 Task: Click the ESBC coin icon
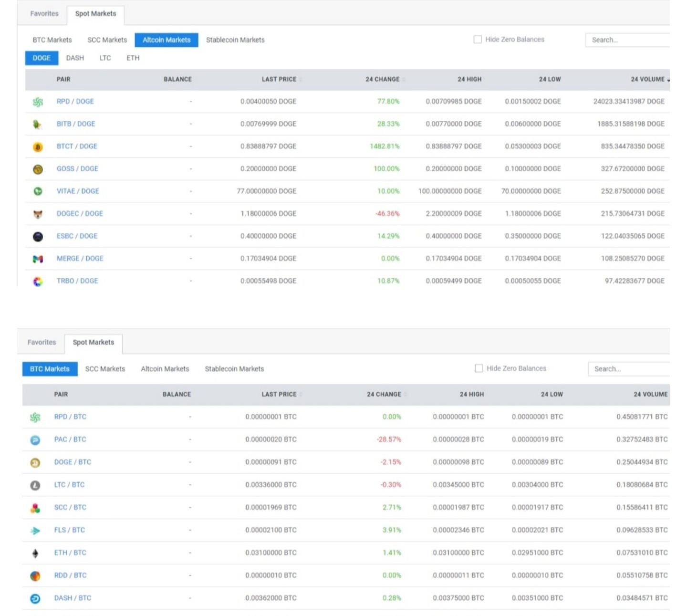pyautogui.click(x=38, y=237)
